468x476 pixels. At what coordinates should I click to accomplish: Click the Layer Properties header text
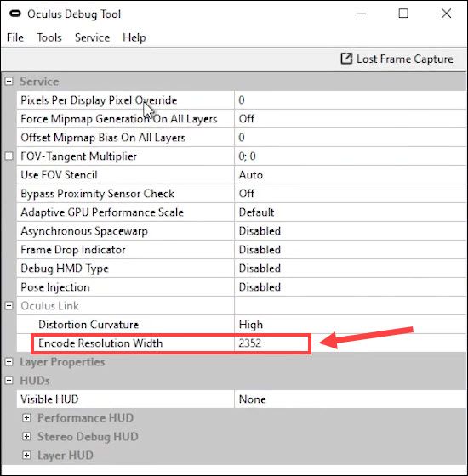(x=62, y=362)
